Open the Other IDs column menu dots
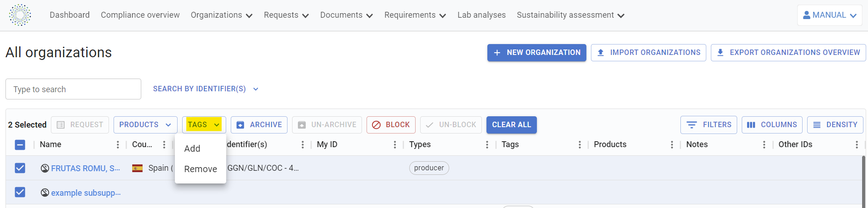The image size is (868, 208). (x=857, y=144)
